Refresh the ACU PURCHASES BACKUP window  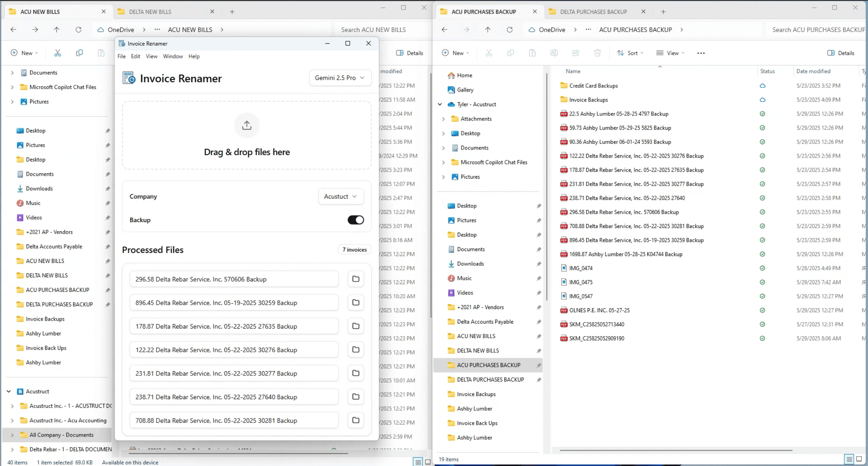tap(510, 29)
